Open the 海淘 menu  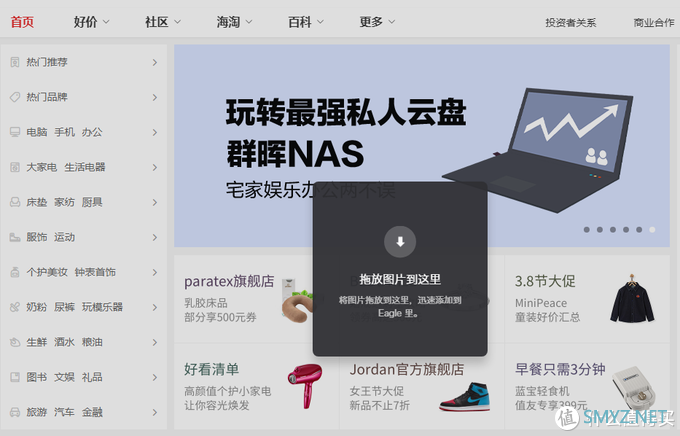pyautogui.click(x=228, y=22)
